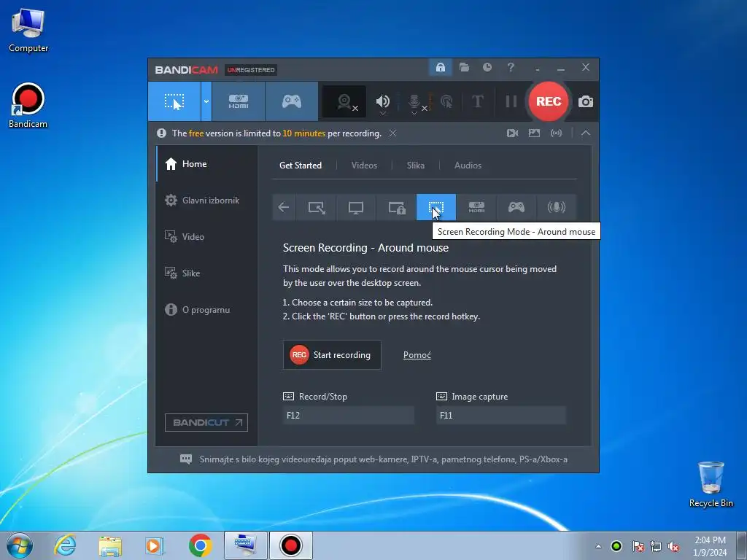Open the file explorer taskbar icon

point(110,545)
